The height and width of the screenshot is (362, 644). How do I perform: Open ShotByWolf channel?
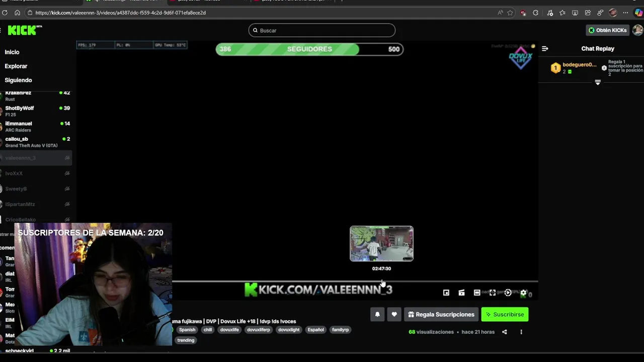pos(36,111)
